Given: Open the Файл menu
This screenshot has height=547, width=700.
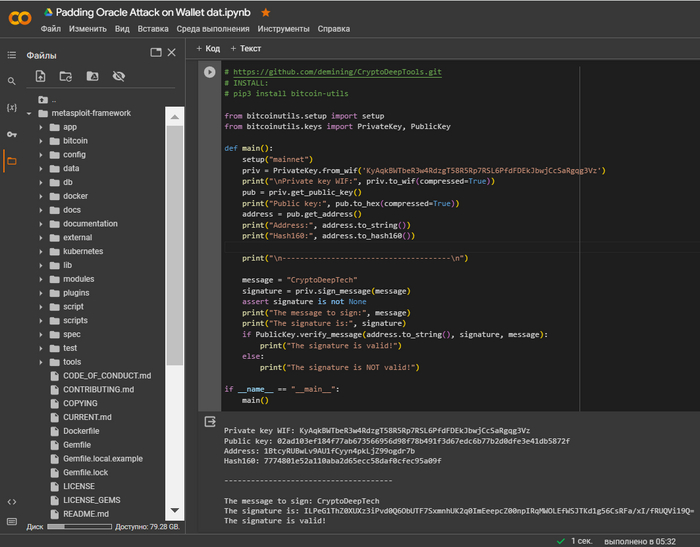Looking at the screenshot, I should click(51, 29).
